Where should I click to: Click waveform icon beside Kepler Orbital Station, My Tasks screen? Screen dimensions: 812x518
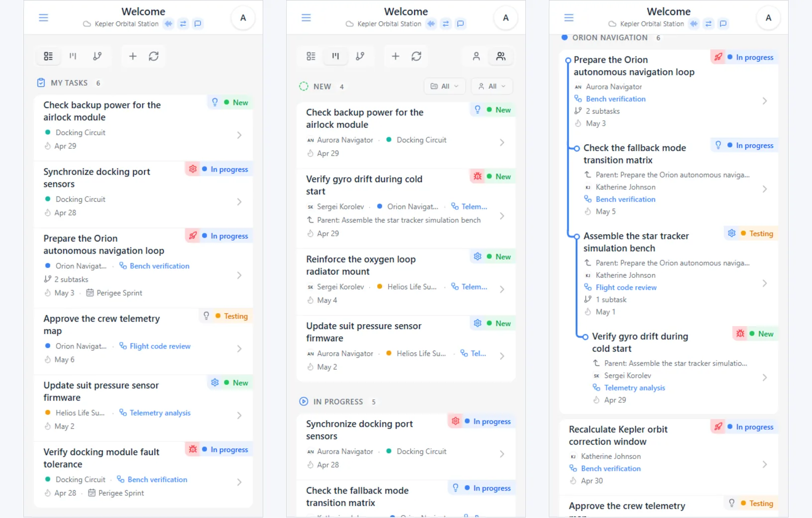pyautogui.click(x=169, y=24)
